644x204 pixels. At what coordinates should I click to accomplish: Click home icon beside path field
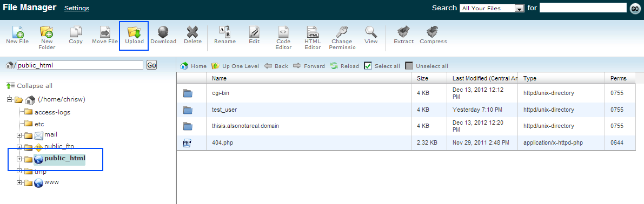pos(10,65)
